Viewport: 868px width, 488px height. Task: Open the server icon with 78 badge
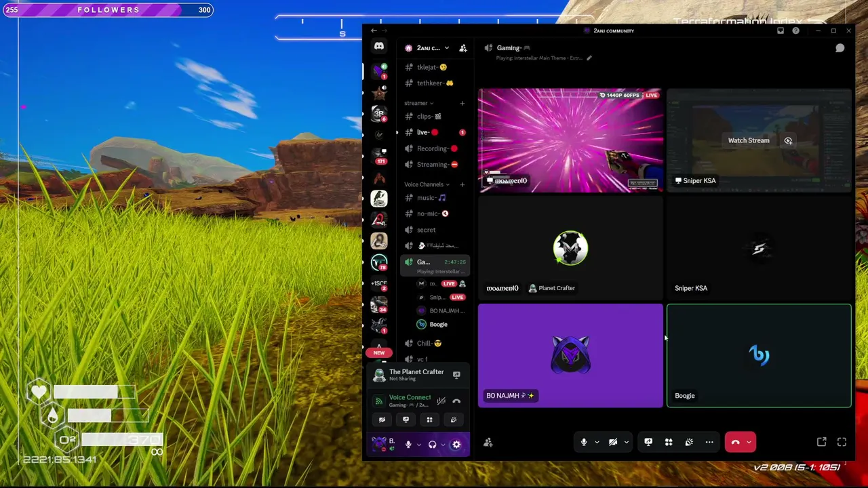click(x=379, y=262)
